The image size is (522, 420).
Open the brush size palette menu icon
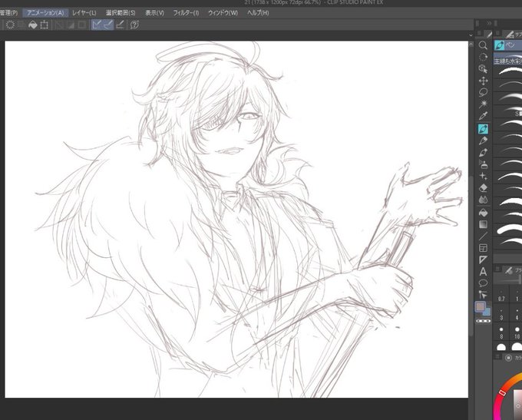point(497,269)
